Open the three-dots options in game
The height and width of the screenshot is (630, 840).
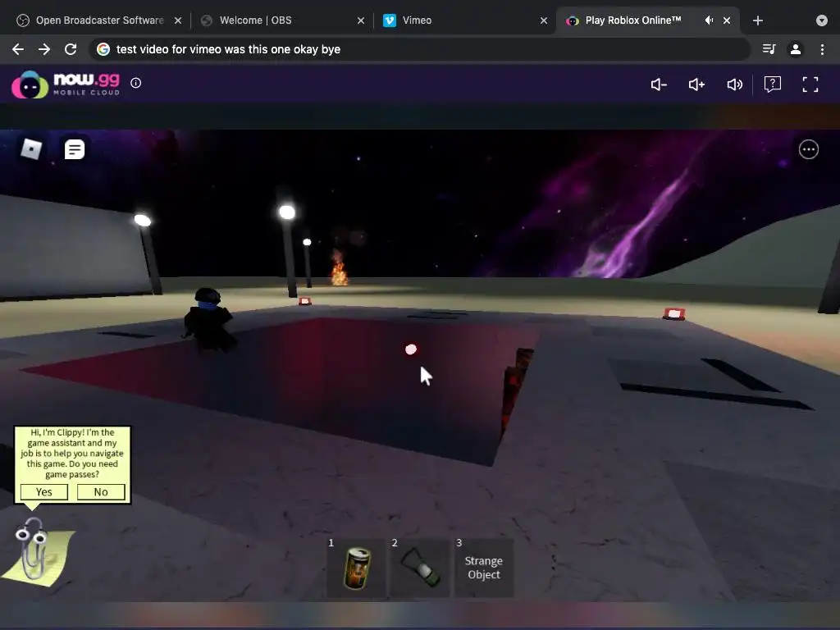808,149
